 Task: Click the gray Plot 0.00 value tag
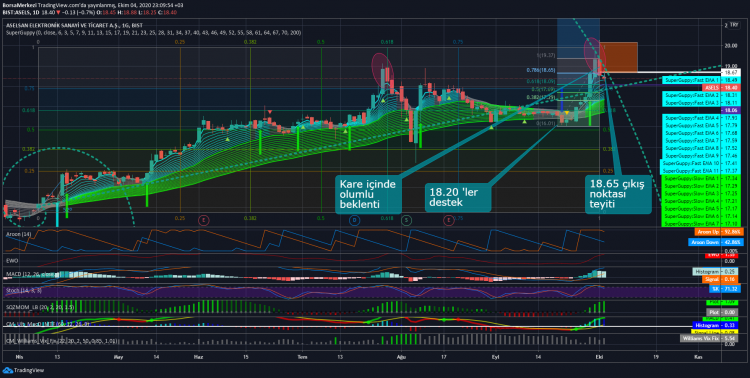[723, 312]
